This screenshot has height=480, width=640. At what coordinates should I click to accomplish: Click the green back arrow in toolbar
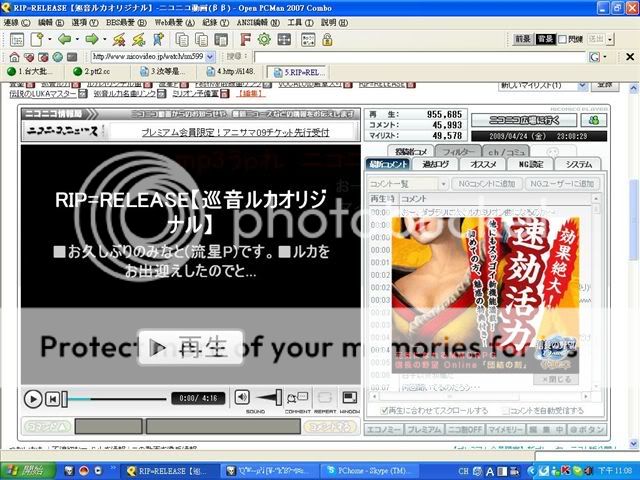[x=65, y=39]
